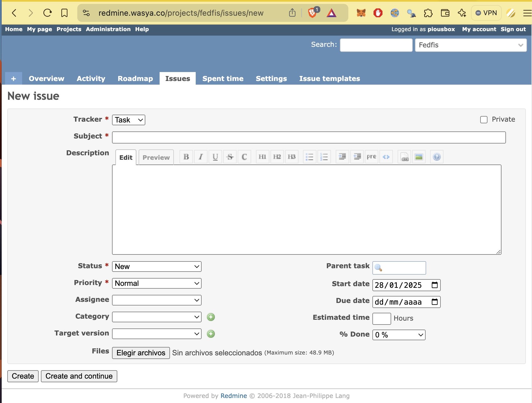532x403 pixels.
Task: Switch to the Issue templates tab
Action: point(330,78)
